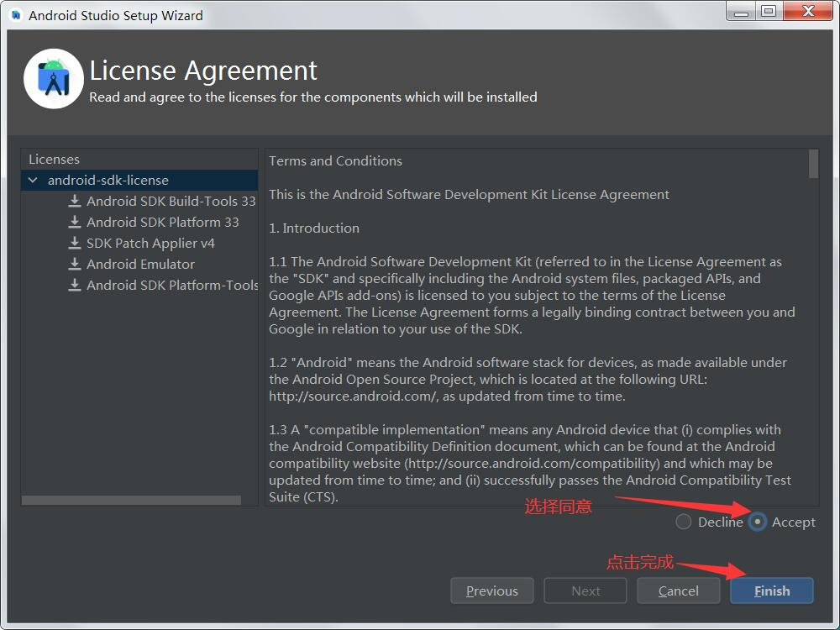
Task: Click the Licenses panel horizontal scrollbar
Action: pos(131,500)
